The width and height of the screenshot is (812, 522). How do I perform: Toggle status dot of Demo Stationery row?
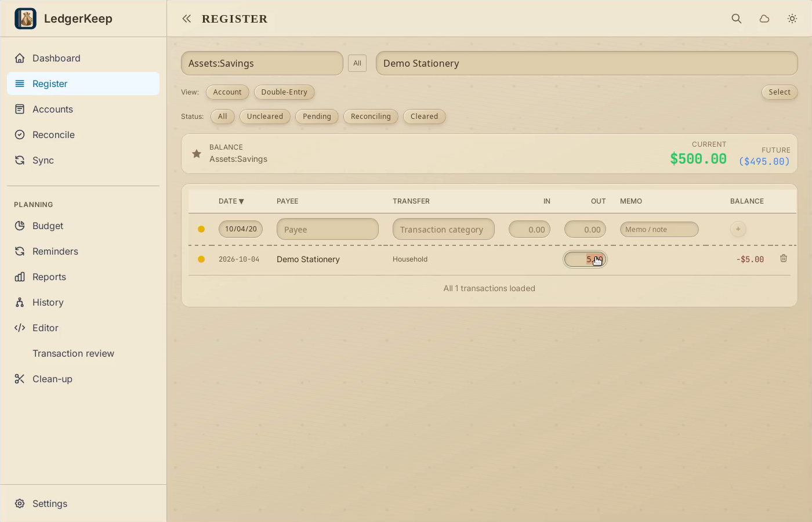tap(201, 259)
